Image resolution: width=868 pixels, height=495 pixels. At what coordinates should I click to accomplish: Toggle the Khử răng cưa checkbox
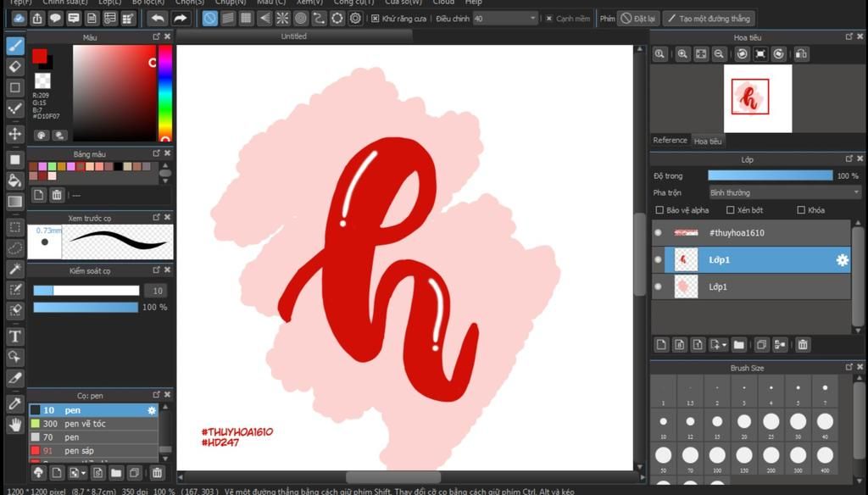(376, 19)
